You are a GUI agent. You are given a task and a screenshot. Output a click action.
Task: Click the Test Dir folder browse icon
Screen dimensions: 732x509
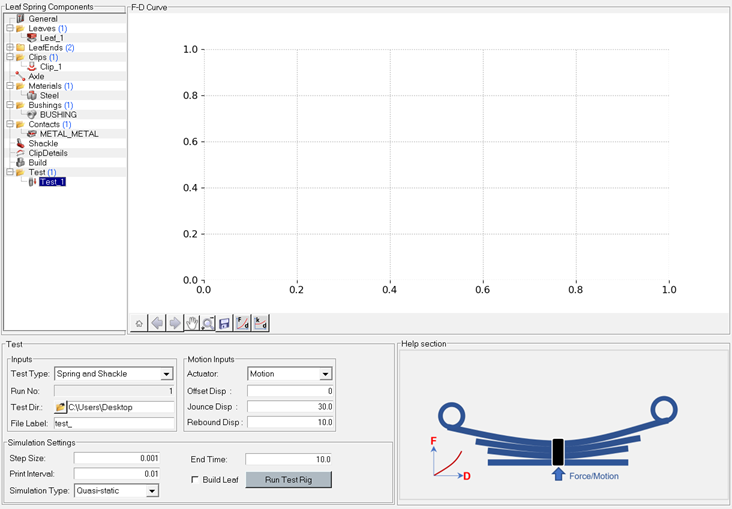tap(60, 408)
